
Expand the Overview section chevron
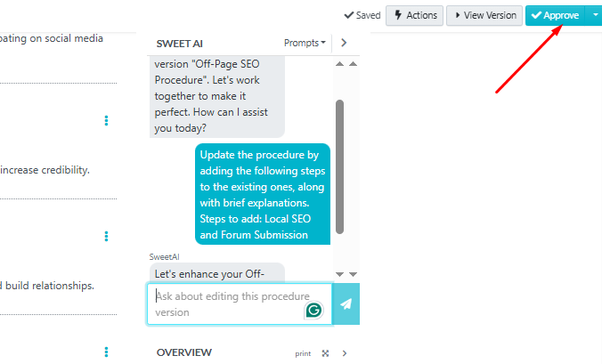pyautogui.click(x=345, y=353)
